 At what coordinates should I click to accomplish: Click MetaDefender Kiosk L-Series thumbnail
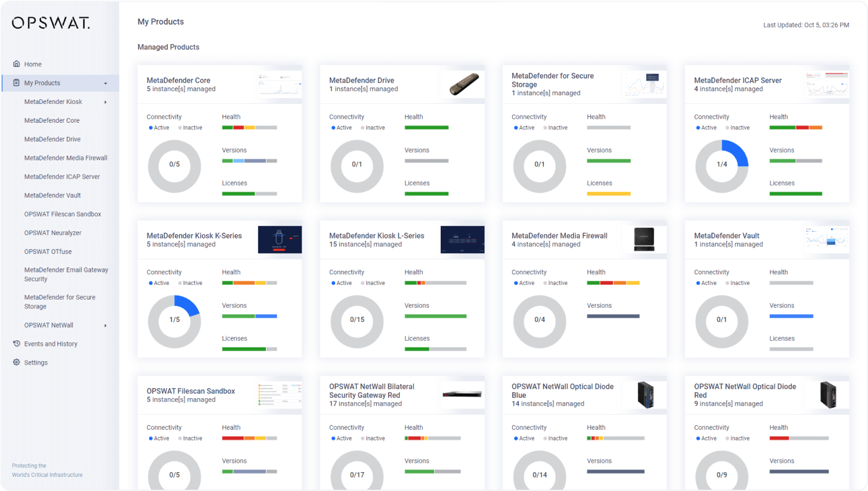click(462, 240)
